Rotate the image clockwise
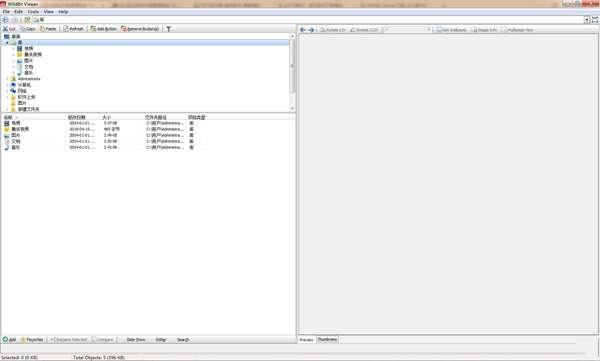This screenshot has width=600, height=361. [333, 29]
